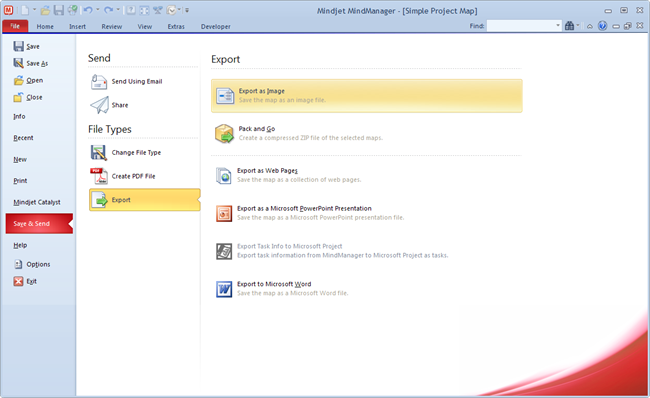Switch to the Extras ribbon tab
Screen dimensions: 650x398
(x=176, y=27)
